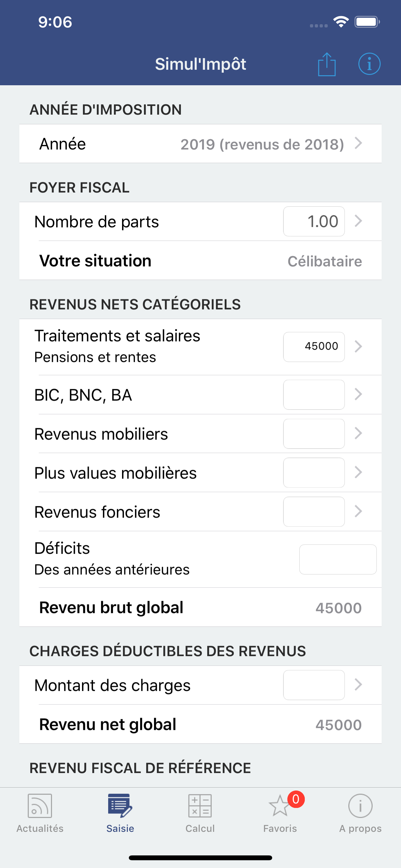This screenshot has width=401, height=868.
Task: Switch to the Actualités tab
Action: pyautogui.click(x=39, y=812)
